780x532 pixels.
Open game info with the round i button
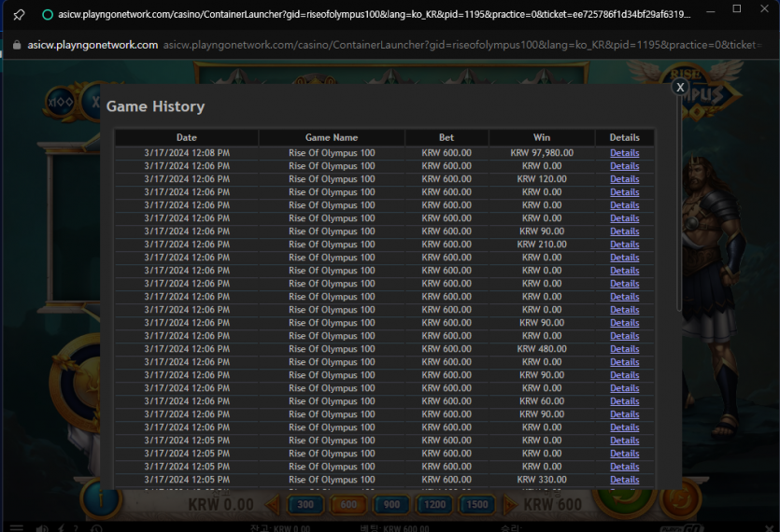click(101, 498)
